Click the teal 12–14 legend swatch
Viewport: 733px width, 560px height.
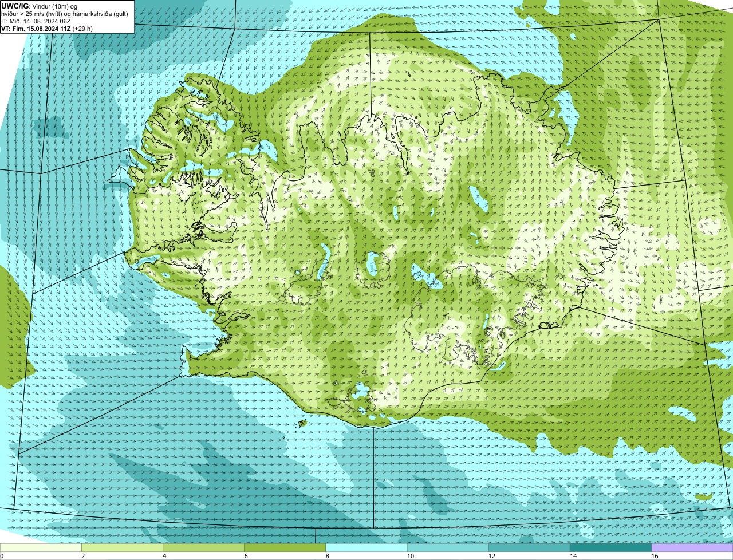tap(529, 547)
